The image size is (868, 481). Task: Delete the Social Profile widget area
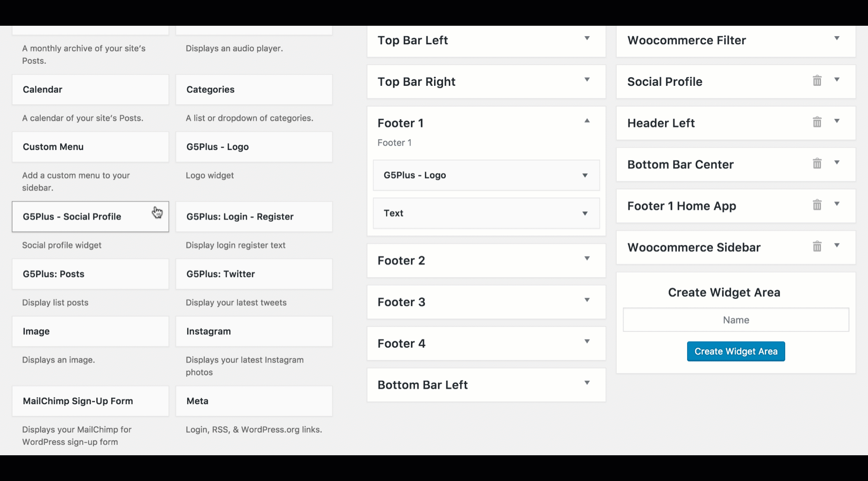(817, 81)
